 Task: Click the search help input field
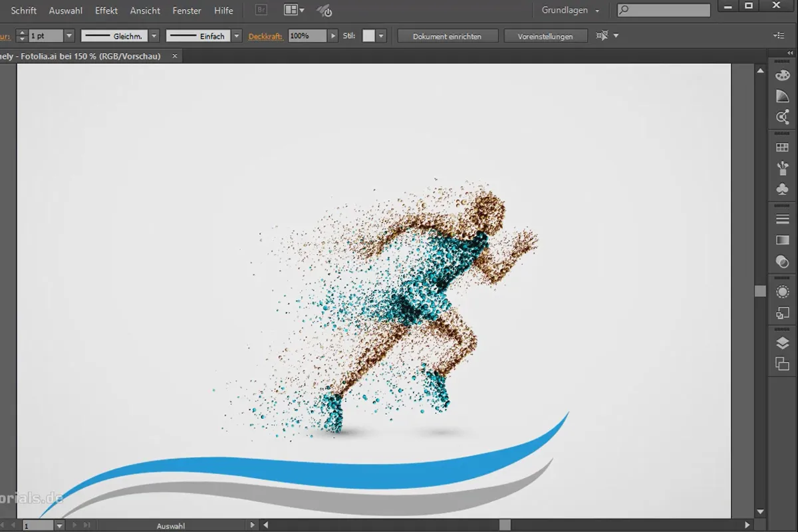pyautogui.click(x=664, y=11)
